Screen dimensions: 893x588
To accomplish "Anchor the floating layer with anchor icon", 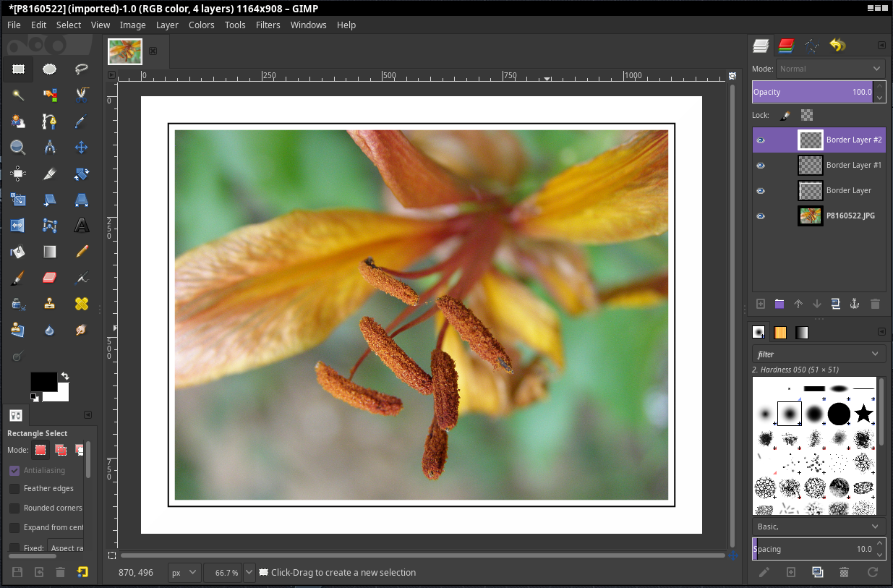I will (854, 304).
